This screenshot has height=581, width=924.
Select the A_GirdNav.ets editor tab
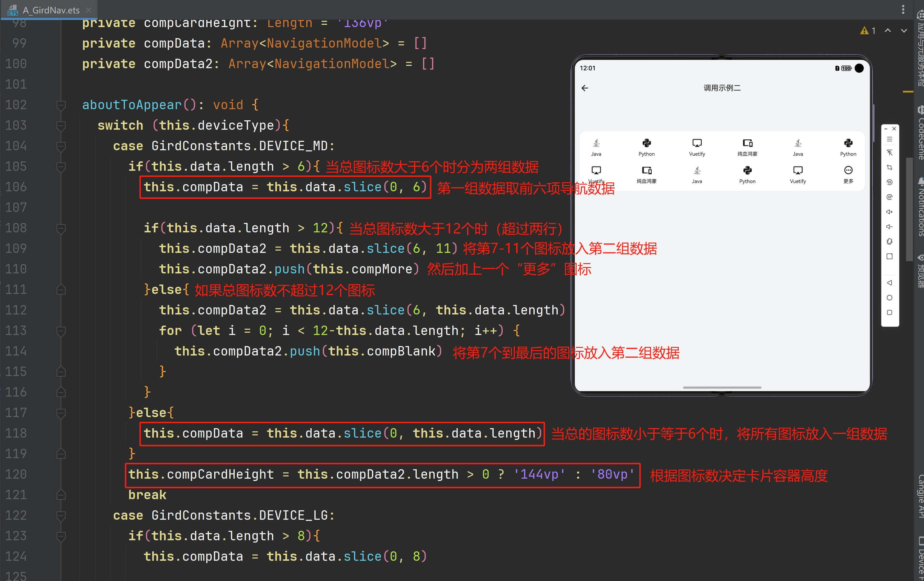click(x=51, y=10)
